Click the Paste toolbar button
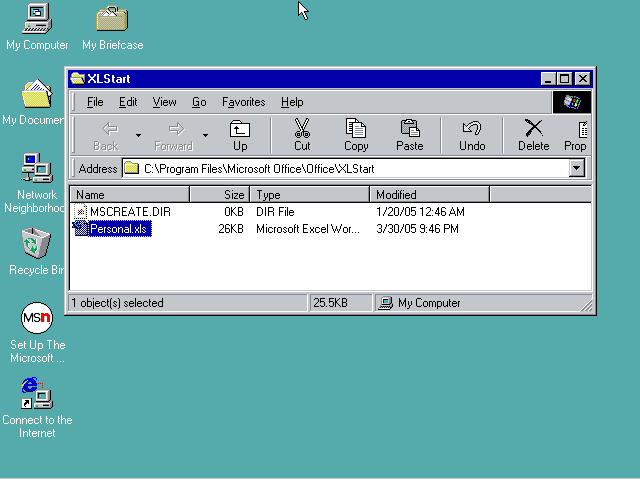 409,136
